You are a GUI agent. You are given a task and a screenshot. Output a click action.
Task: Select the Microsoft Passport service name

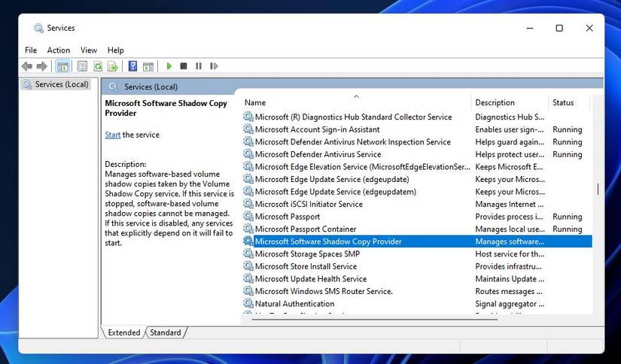point(288,217)
